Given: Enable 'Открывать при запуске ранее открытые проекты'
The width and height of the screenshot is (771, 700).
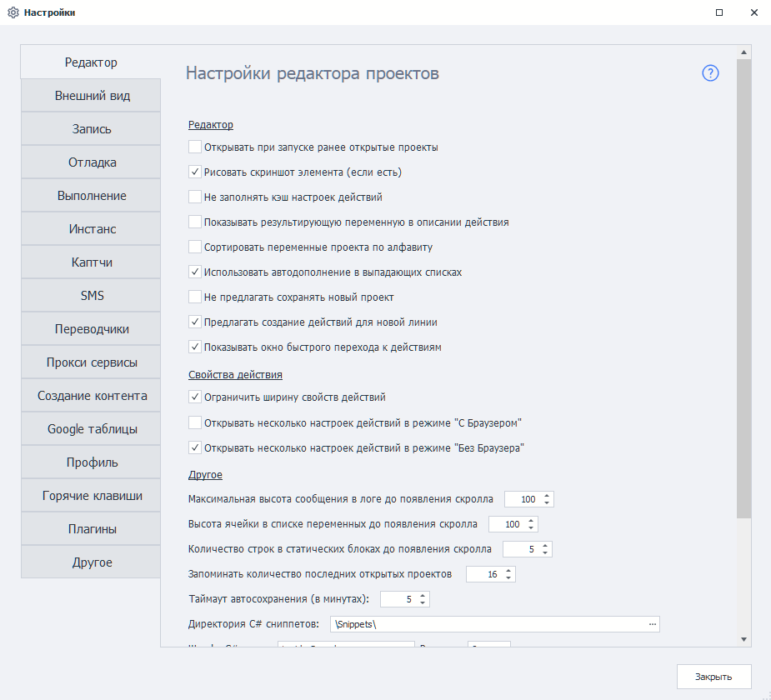Looking at the screenshot, I should (195, 147).
